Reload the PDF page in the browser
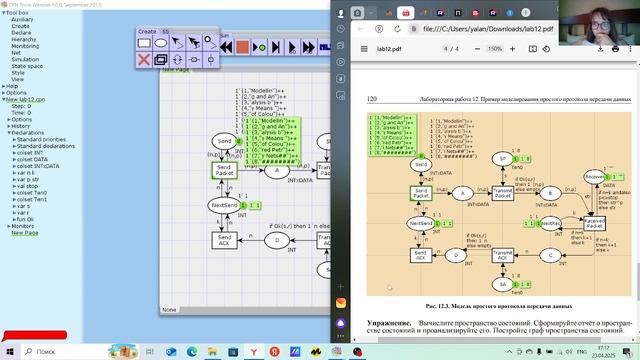This screenshot has width=640, height=360. pos(397,29)
